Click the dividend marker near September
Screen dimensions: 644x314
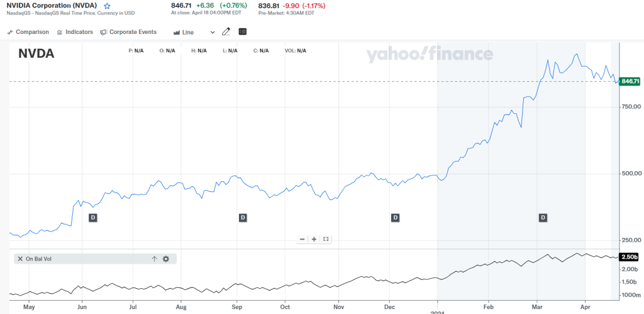coord(243,218)
